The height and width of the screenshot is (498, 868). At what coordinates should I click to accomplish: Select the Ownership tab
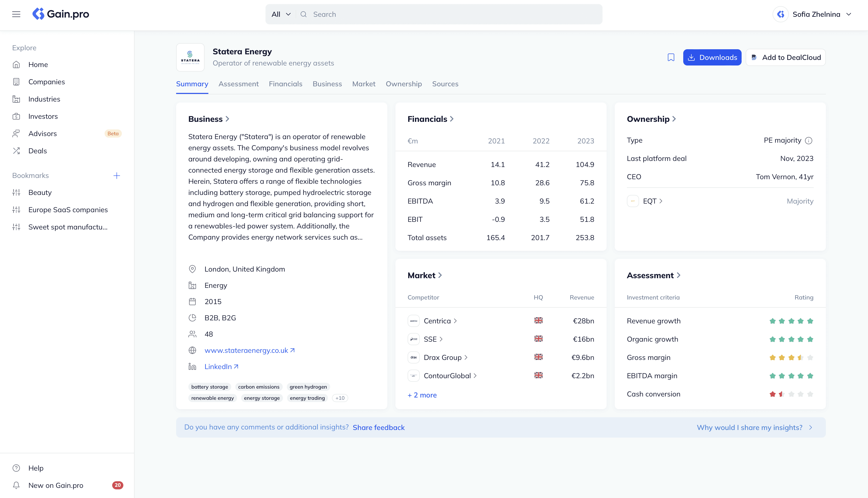click(404, 84)
